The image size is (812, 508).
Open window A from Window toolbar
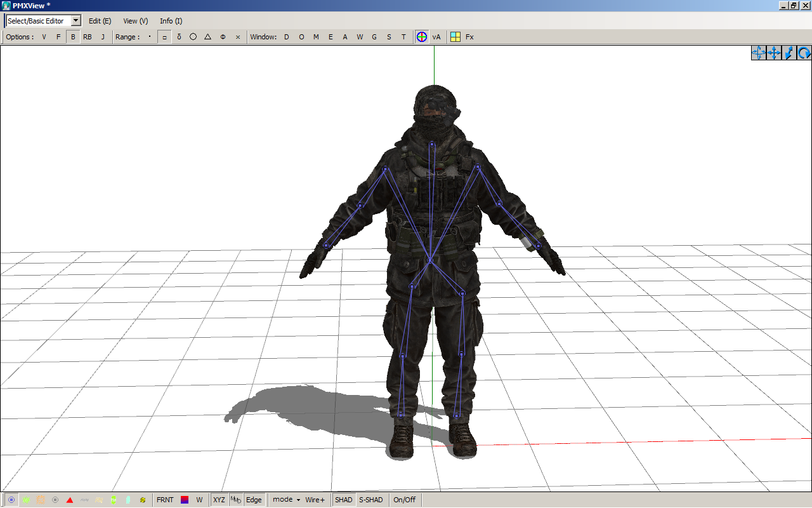[345, 37]
